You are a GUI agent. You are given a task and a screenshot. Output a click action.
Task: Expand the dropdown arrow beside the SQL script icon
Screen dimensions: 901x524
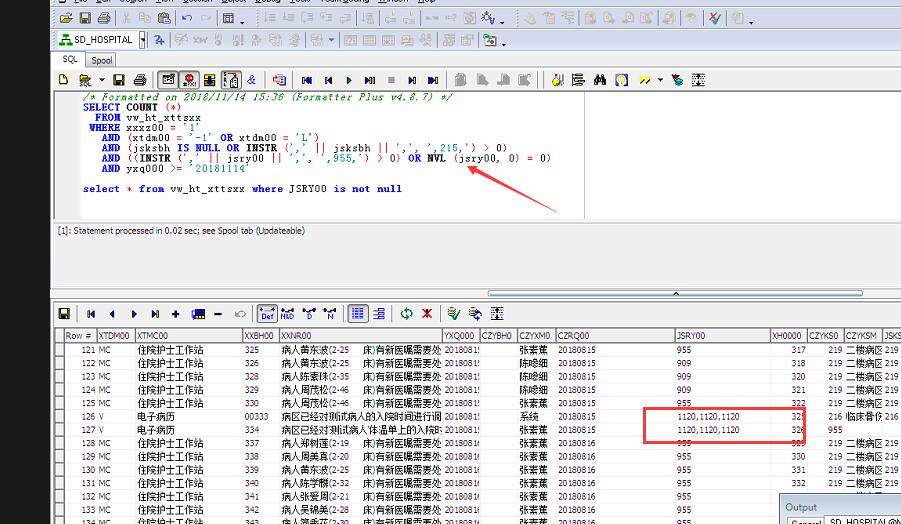point(102,80)
